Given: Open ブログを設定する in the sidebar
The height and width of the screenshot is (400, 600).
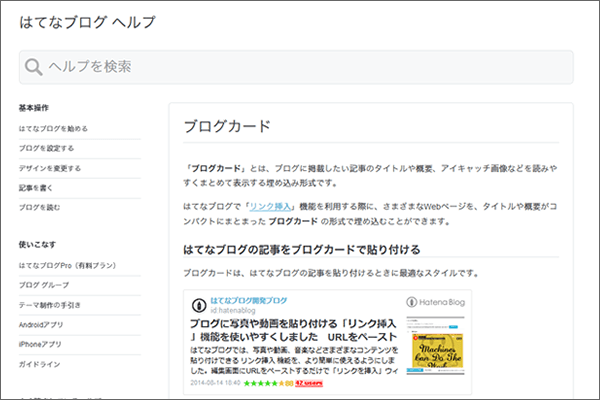Looking at the screenshot, I should [46, 148].
